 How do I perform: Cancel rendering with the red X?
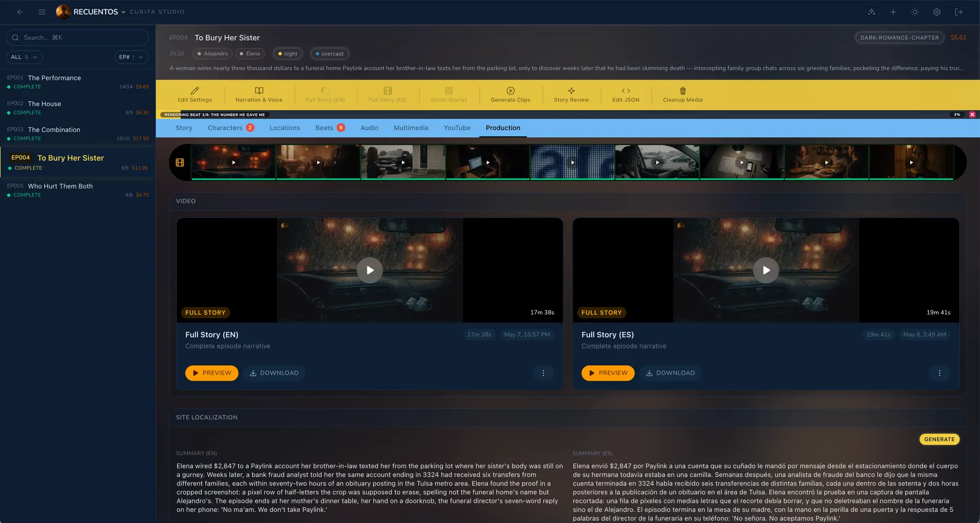click(972, 114)
